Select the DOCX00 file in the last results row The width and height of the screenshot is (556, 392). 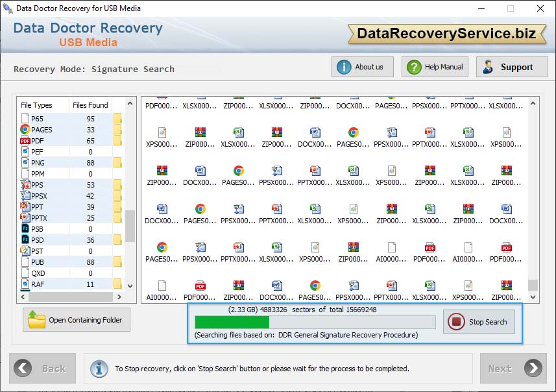276,291
